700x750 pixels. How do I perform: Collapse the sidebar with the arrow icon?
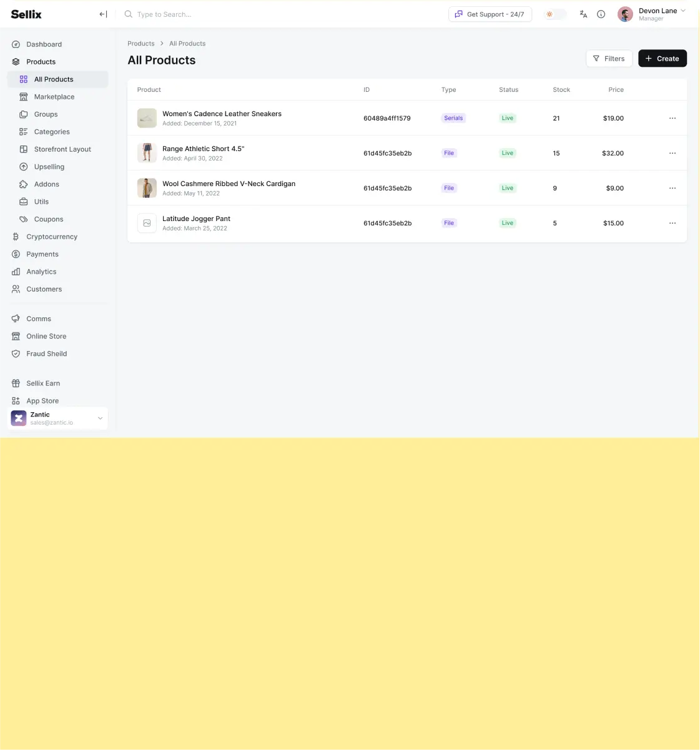(x=103, y=14)
